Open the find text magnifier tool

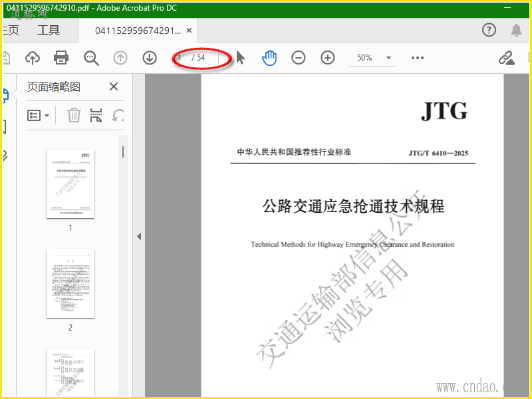(x=91, y=58)
